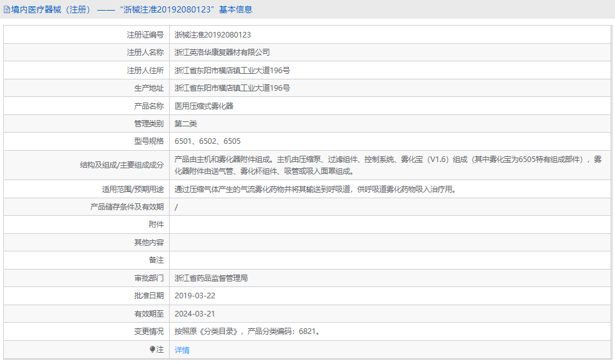The height and width of the screenshot is (364, 615).
Task: Click the 审批部门 label cell
Action: (86, 278)
